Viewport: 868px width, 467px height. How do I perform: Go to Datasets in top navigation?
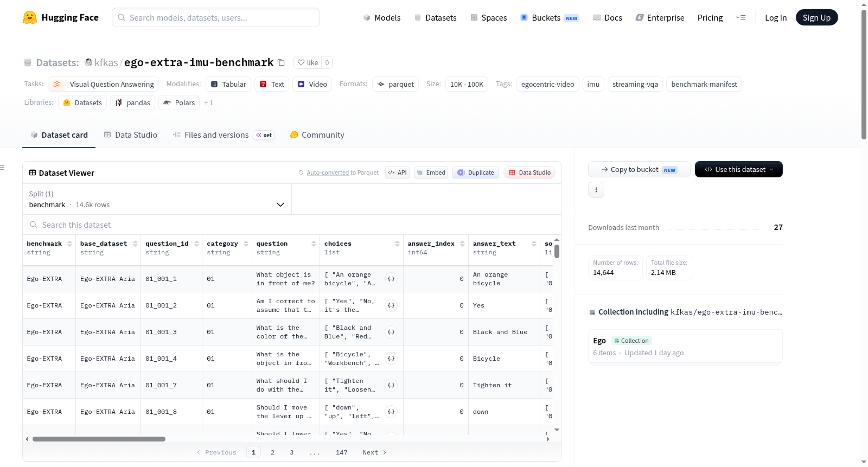[435, 17]
